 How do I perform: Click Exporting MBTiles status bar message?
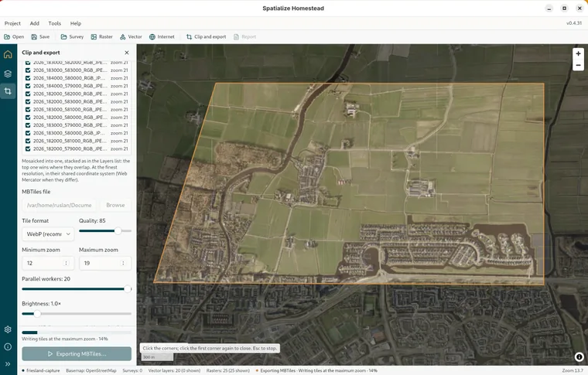(x=316, y=370)
